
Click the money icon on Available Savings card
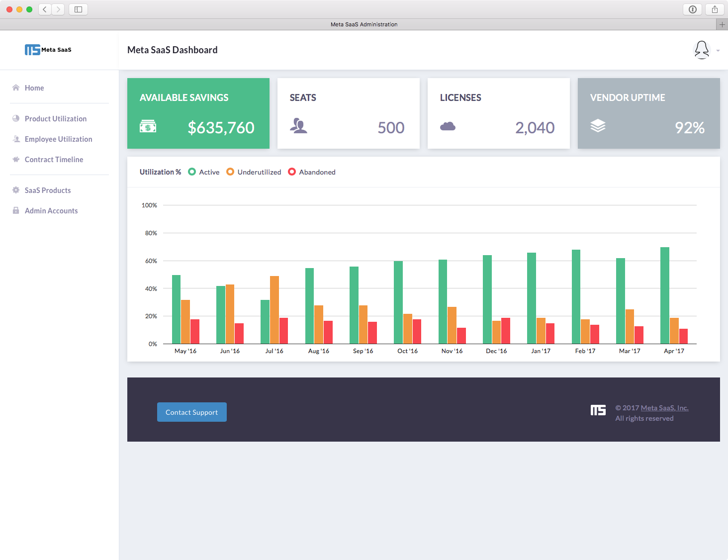pos(148,126)
